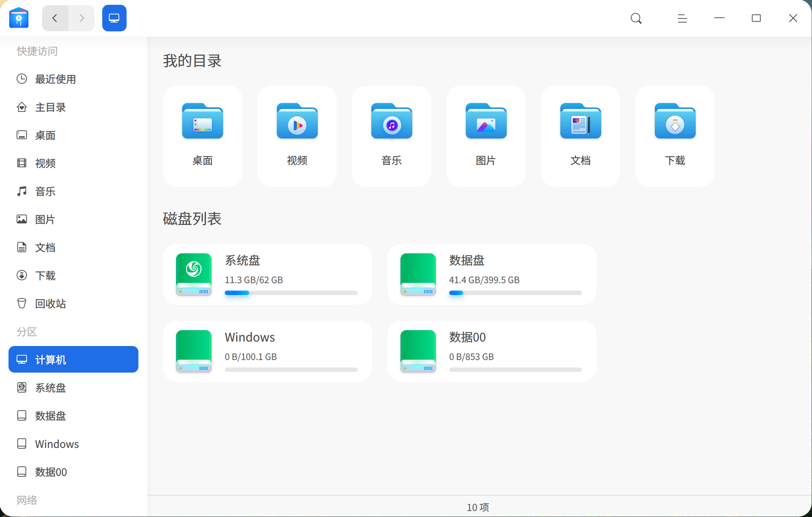Click the 0 B/100.1 GB capacity text
The width and height of the screenshot is (812, 517).
[251, 357]
